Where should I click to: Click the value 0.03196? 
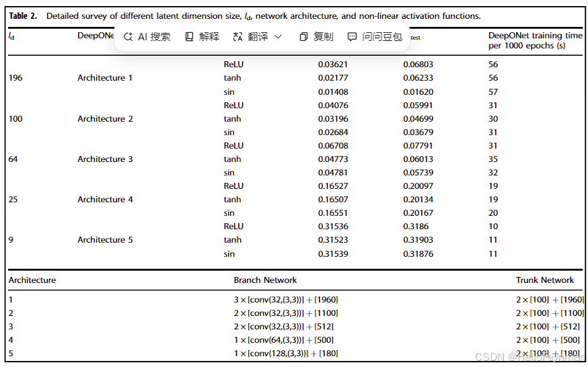click(333, 119)
